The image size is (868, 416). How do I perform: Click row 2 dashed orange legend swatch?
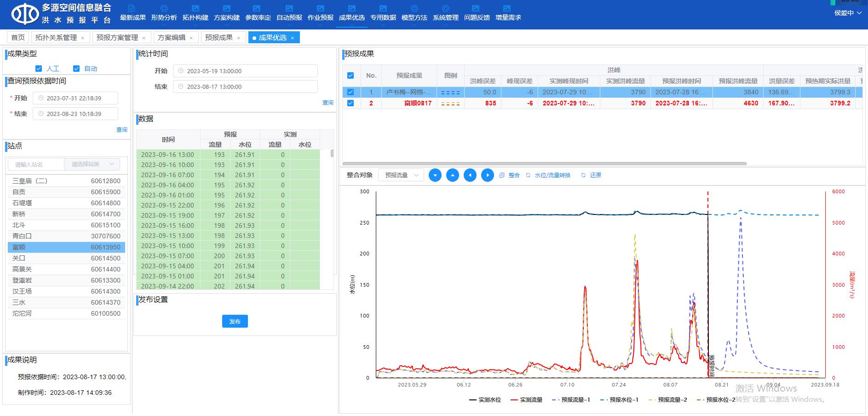[x=450, y=104]
